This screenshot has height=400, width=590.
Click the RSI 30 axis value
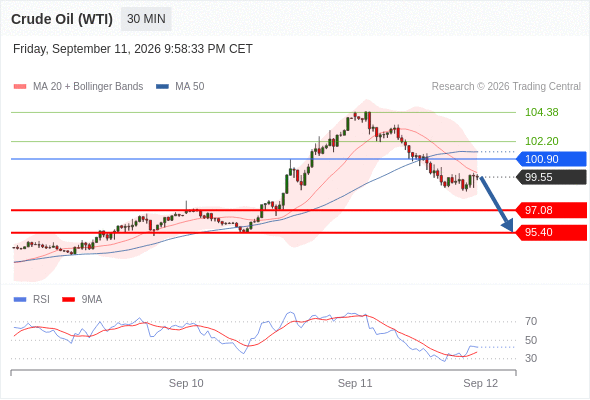(531, 358)
